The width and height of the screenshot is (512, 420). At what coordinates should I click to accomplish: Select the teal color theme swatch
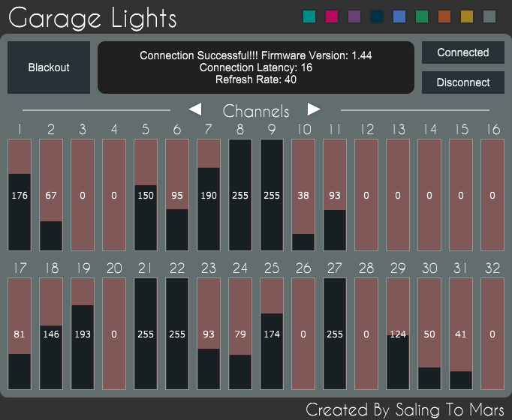coord(309,16)
